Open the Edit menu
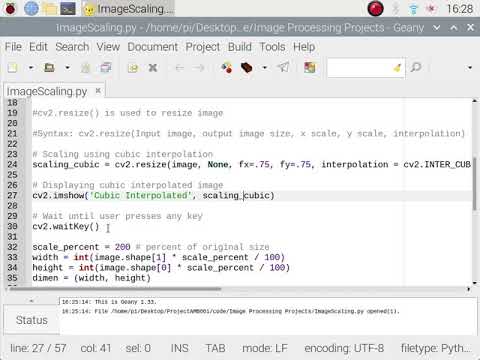The height and width of the screenshot is (360, 480). pos(38,47)
